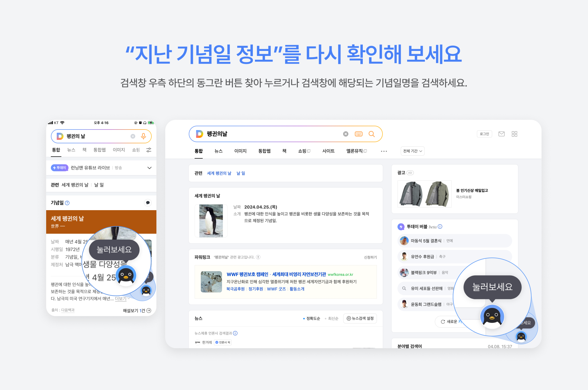The height and width of the screenshot is (390, 588).
Task: Open the penguin photo in 세계 펭귄의 날 card
Action: click(x=211, y=221)
